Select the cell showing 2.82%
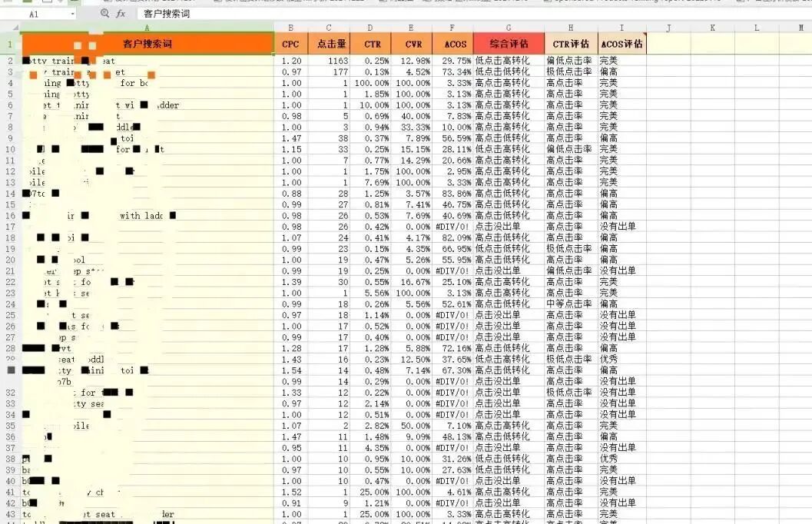Viewport: 812px width, 524px height. pos(370,426)
